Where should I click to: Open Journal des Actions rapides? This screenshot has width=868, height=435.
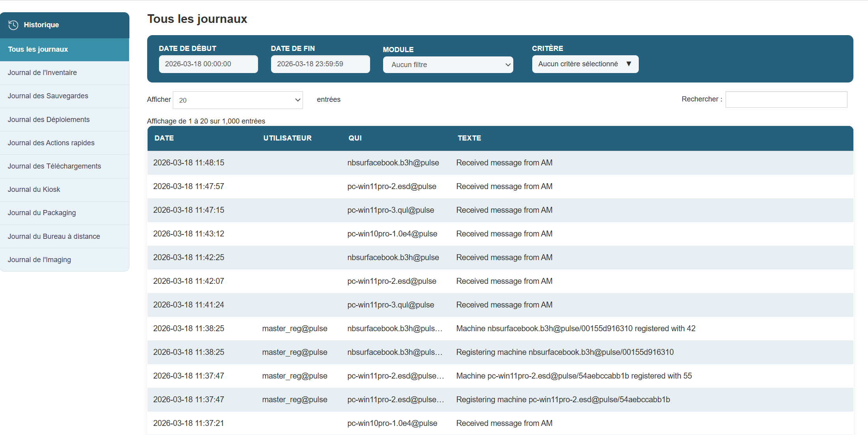tap(51, 143)
